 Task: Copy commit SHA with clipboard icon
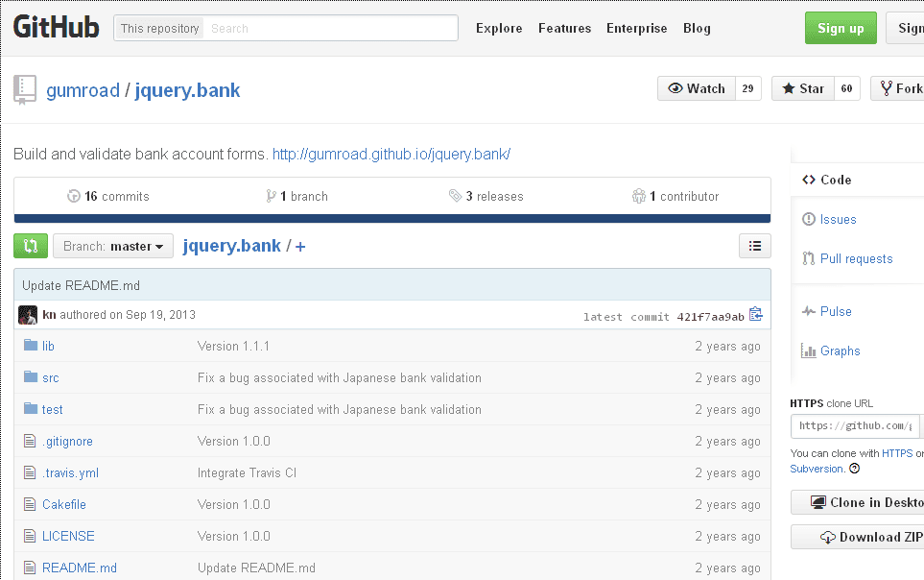pyautogui.click(x=756, y=314)
